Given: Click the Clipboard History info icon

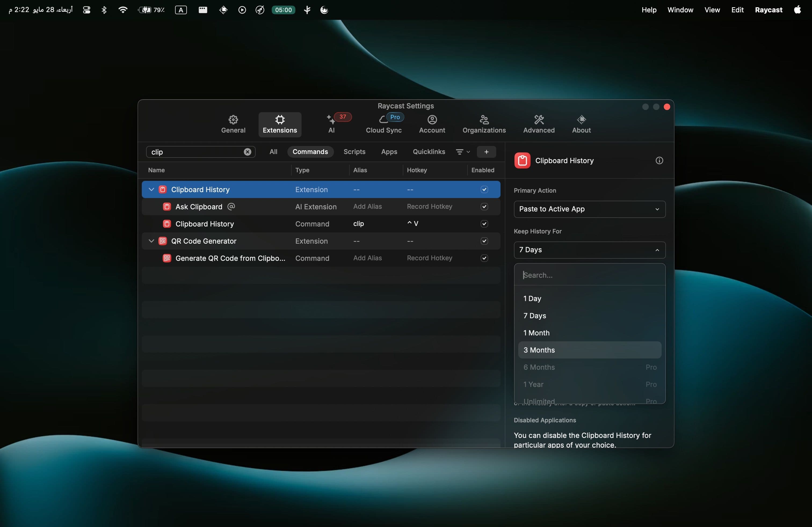Looking at the screenshot, I should (x=659, y=160).
